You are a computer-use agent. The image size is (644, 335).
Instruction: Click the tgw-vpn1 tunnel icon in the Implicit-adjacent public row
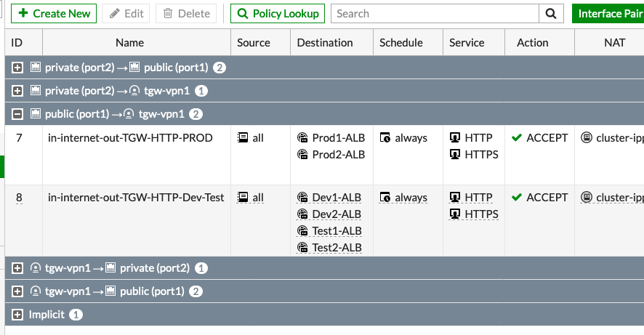[36, 291]
